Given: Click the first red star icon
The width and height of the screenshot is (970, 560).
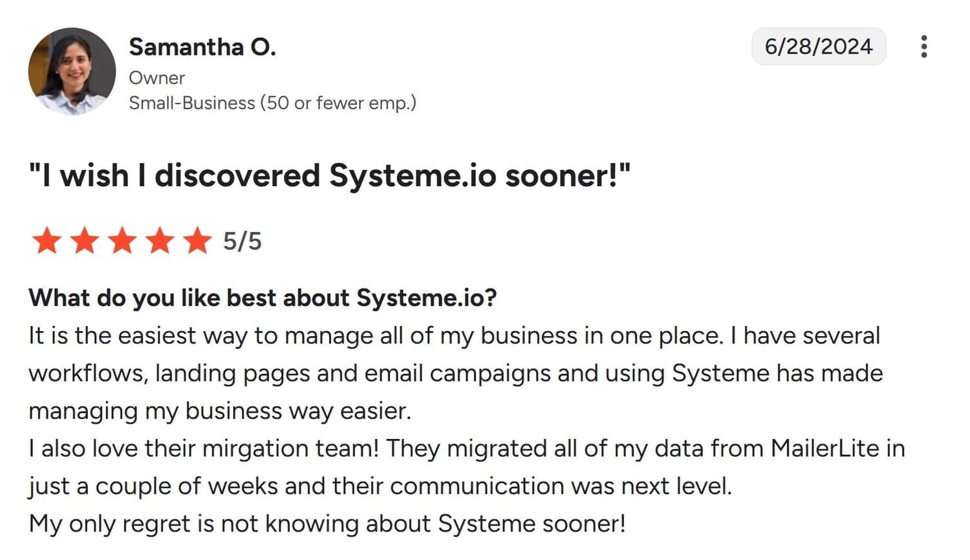Looking at the screenshot, I should (x=47, y=241).
